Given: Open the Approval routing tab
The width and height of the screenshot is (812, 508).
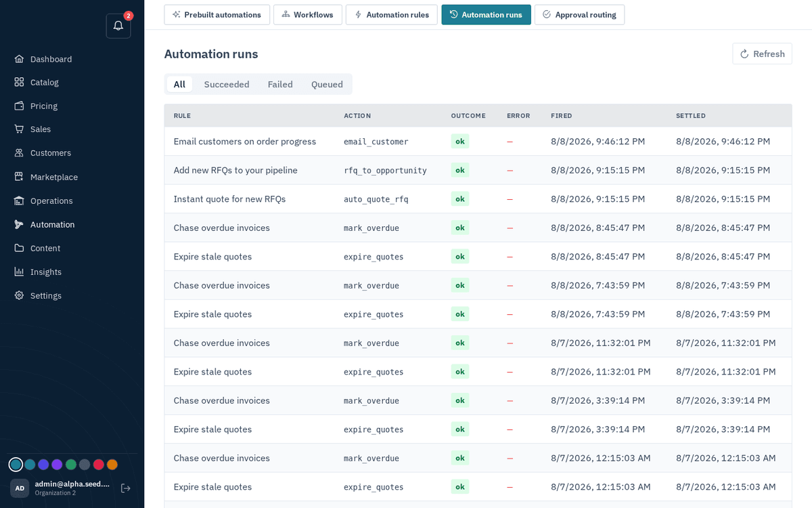Looking at the screenshot, I should tap(579, 15).
